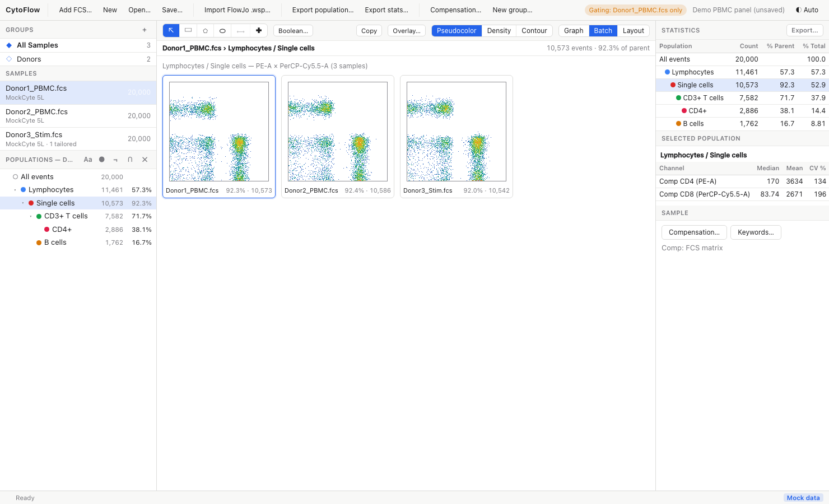Open the sample Compensation button

695,232
